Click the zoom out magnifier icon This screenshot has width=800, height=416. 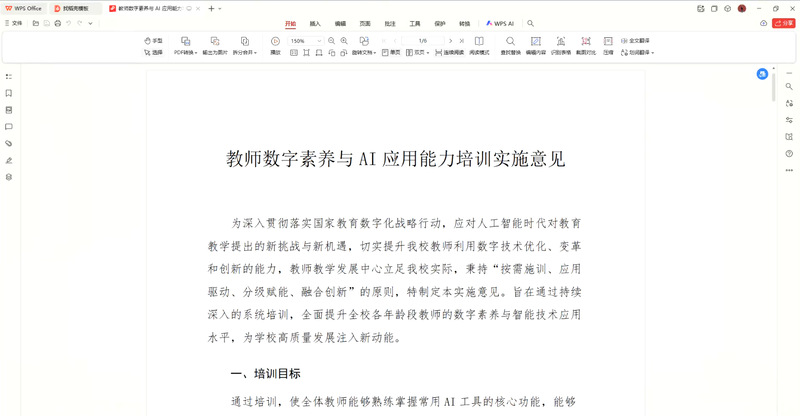pos(332,41)
